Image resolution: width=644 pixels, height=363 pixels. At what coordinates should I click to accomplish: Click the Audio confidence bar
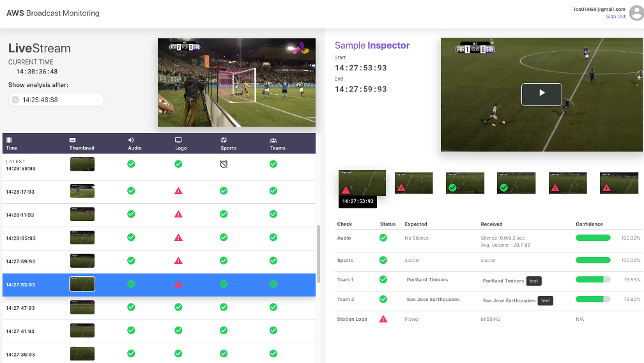tap(593, 238)
